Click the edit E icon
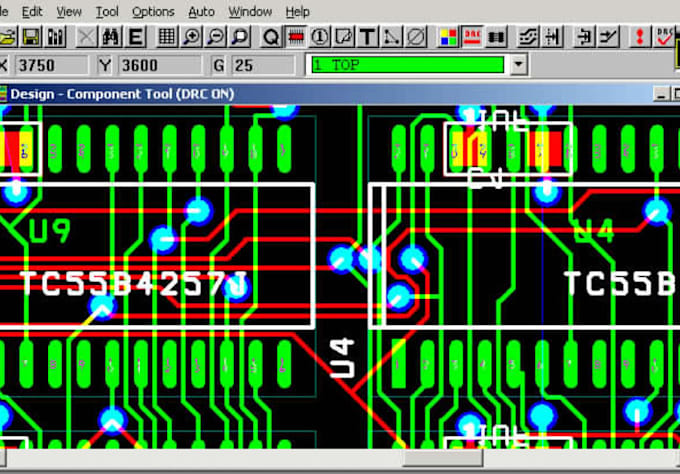The image size is (680, 474). coord(135,37)
